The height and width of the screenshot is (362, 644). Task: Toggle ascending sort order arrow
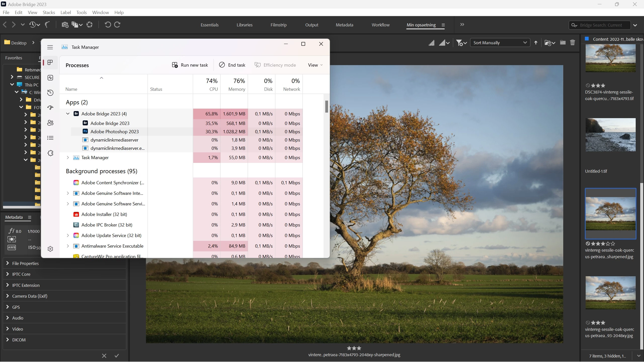pyautogui.click(x=536, y=43)
